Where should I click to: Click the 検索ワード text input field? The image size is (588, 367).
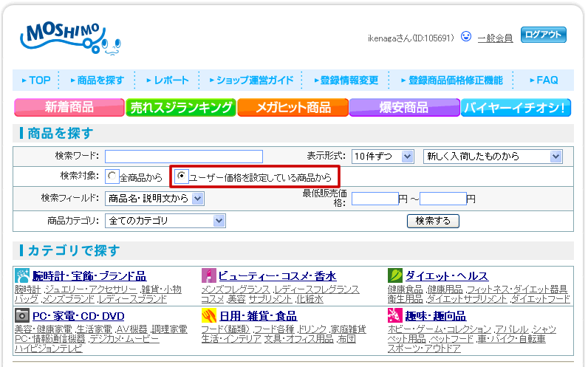tap(183, 156)
